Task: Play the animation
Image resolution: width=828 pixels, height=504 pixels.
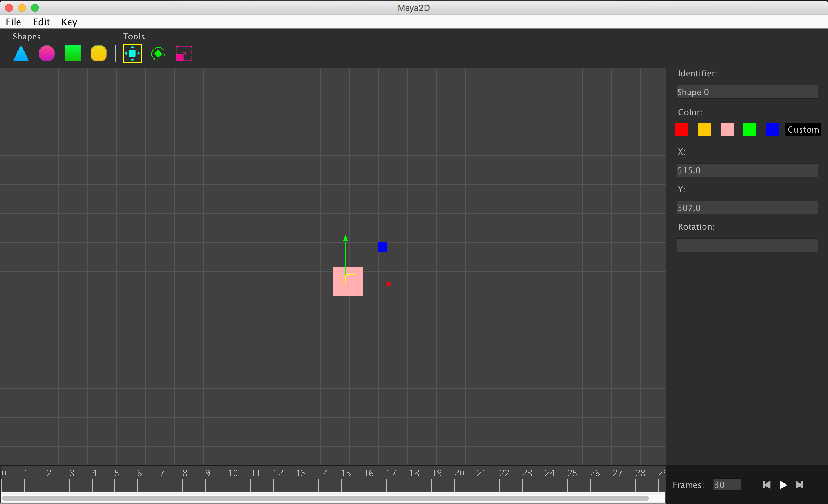Action: point(783,485)
